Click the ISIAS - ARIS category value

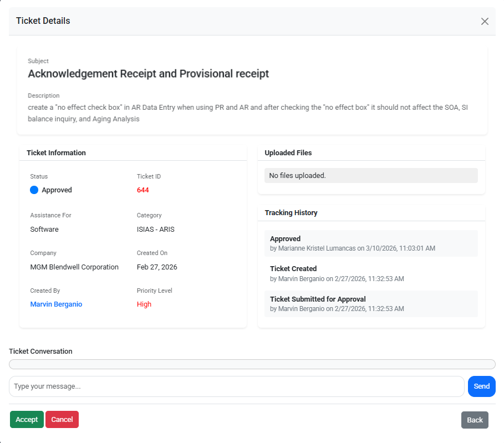(x=156, y=229)
